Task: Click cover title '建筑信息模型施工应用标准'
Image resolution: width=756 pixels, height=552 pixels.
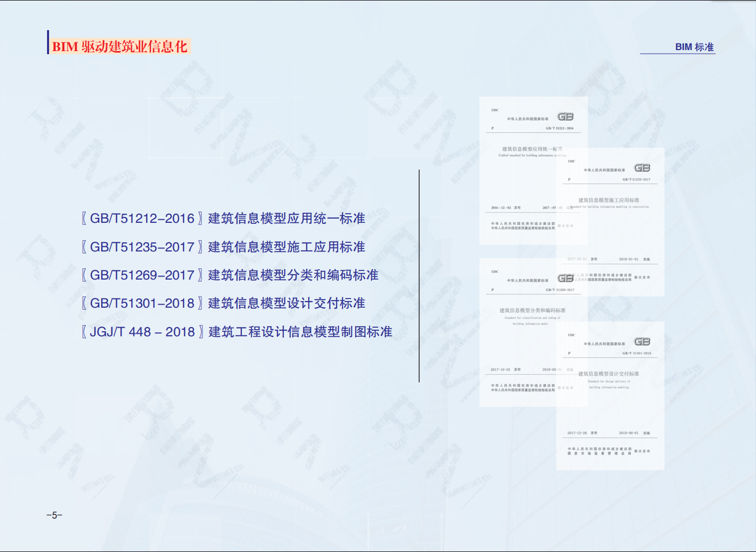Action: click(x=609, y=200)
